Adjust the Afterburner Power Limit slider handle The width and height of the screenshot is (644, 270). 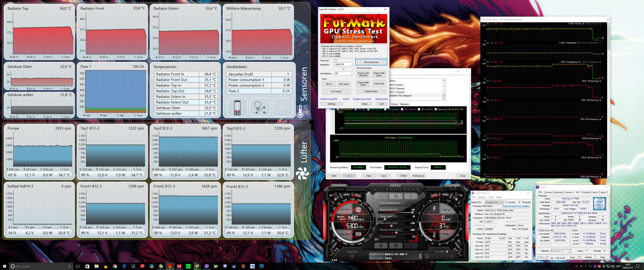[x=413, y=212]
